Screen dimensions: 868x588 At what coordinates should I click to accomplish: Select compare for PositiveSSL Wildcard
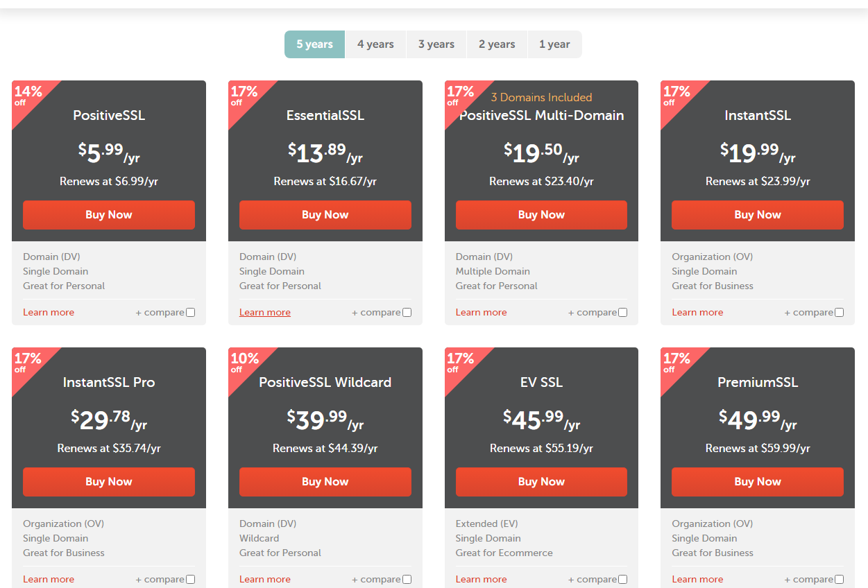[407, 580]
